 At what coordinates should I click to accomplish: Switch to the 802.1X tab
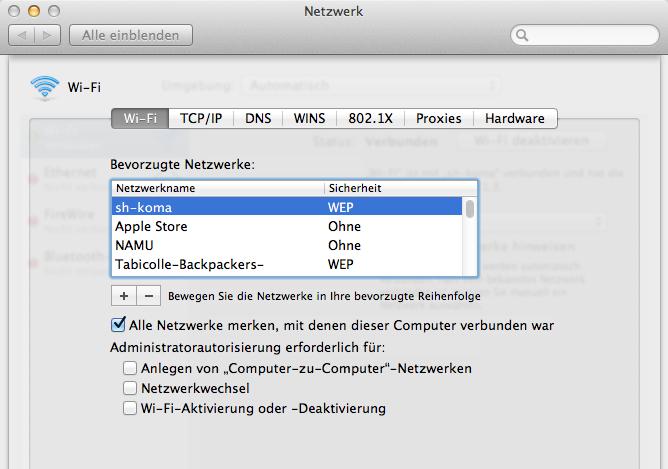pos(371,118)
